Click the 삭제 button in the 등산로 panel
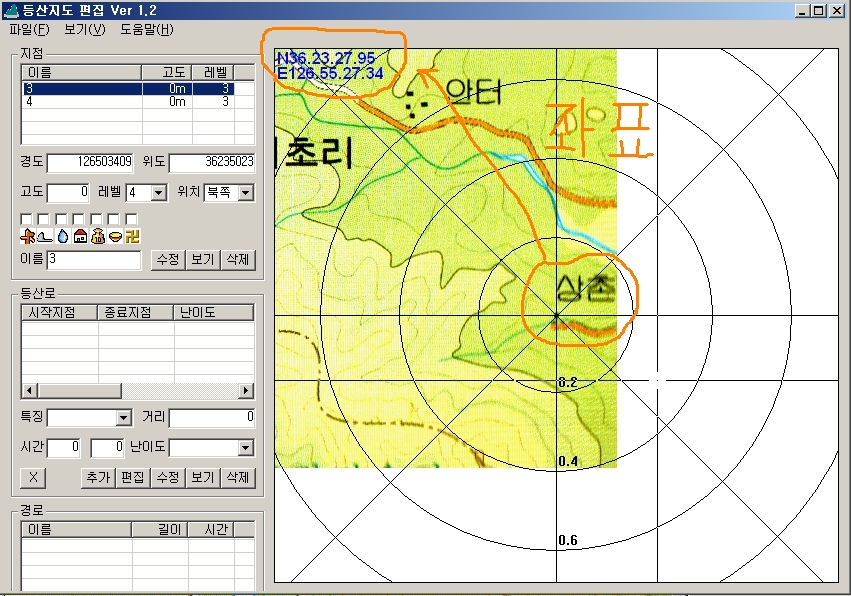851x596 pixels. (238, 478)
